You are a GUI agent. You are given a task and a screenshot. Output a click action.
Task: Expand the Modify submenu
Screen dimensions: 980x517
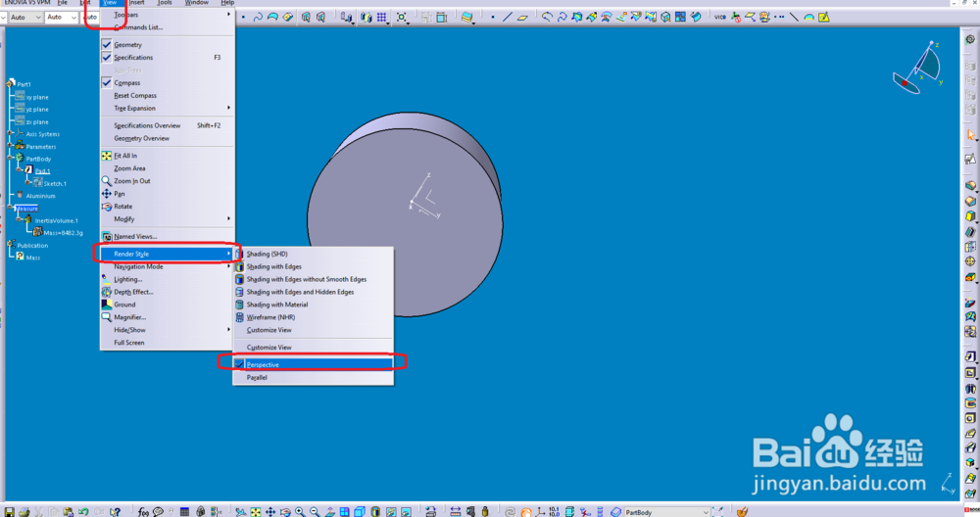click(x=168, y=219)
